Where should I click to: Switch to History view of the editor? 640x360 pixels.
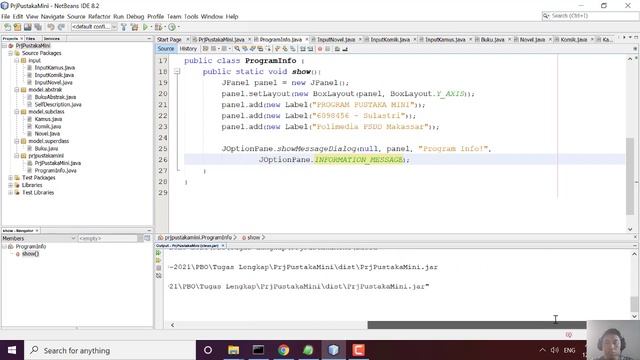(x=188, y=49)
